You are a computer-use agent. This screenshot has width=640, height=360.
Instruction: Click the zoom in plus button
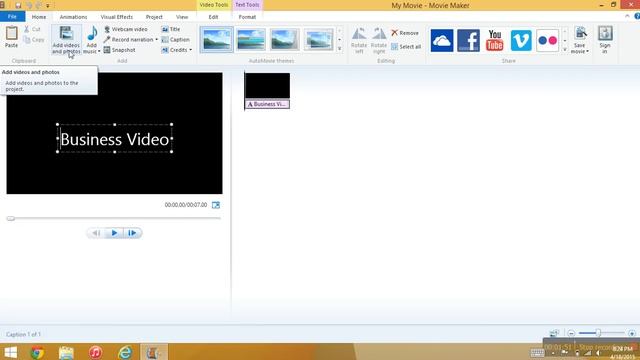point(631,333)
